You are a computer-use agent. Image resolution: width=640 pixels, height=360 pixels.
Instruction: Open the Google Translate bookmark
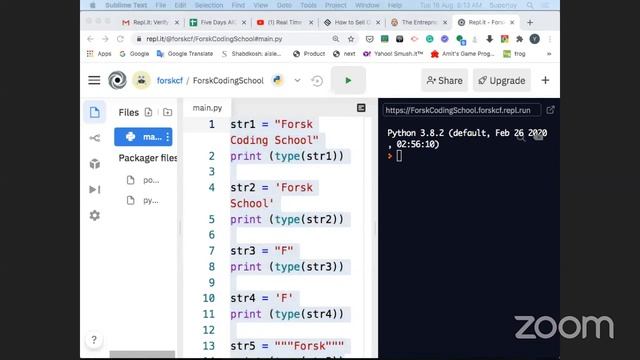click(185, 54)
